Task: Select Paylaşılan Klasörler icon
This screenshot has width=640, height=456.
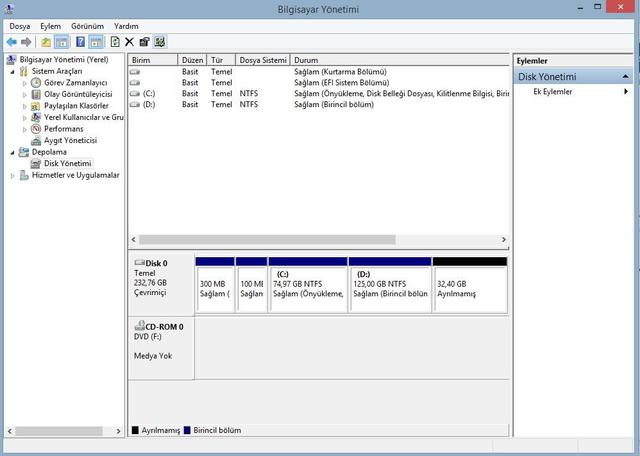Action: 36,106
